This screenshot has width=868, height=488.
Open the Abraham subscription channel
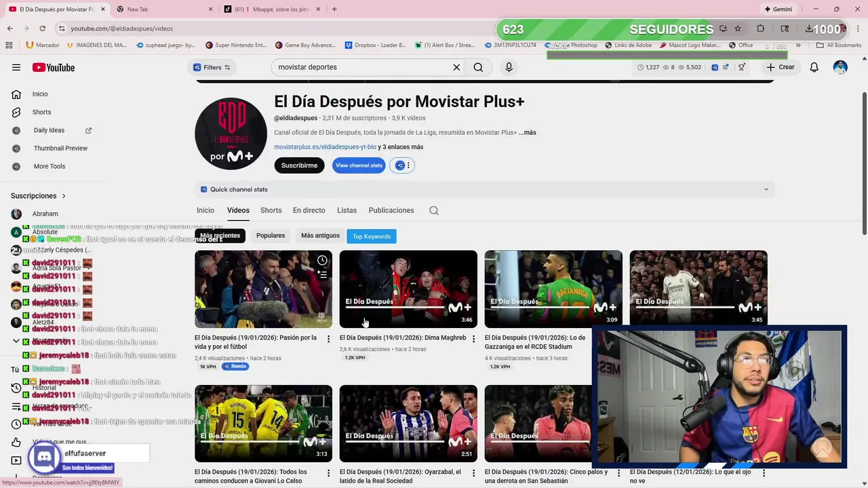(x=45, y=214)
